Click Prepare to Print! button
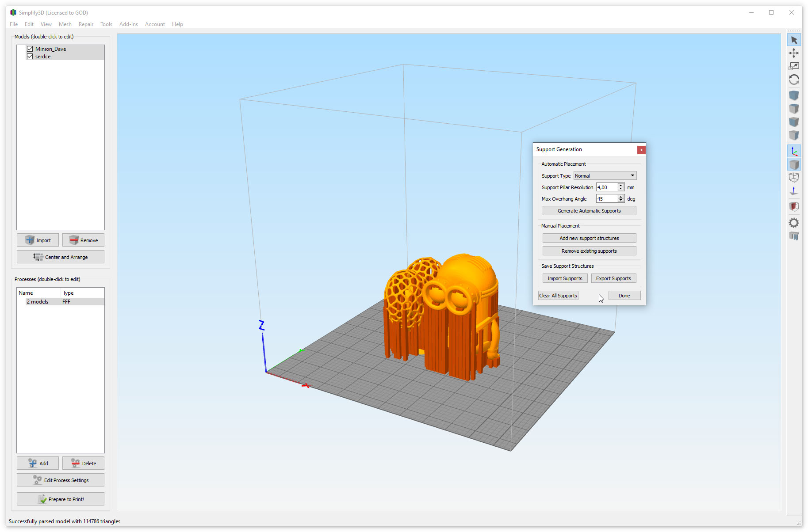The image size is (808, 532). (61, 499)
